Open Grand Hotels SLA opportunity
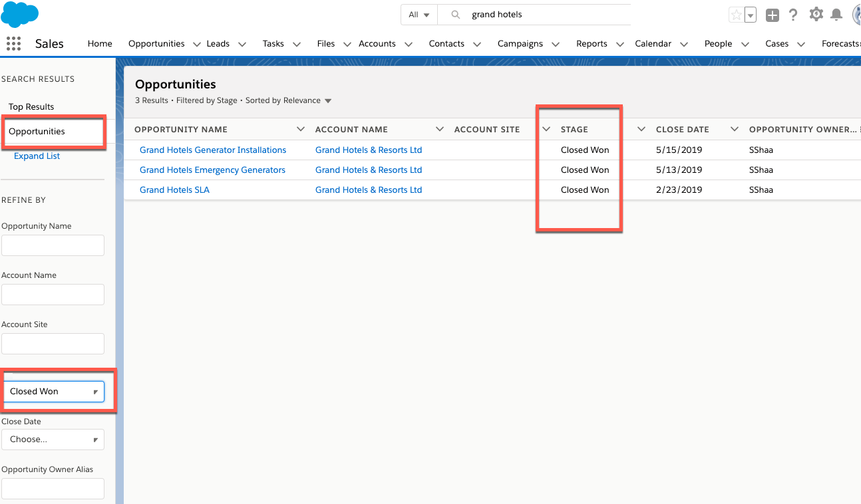 pyautogui.click(x=174, y=190)
